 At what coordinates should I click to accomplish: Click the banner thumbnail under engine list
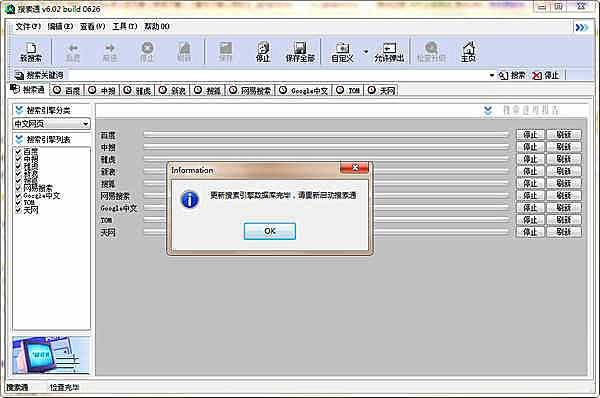pos(51,355)
